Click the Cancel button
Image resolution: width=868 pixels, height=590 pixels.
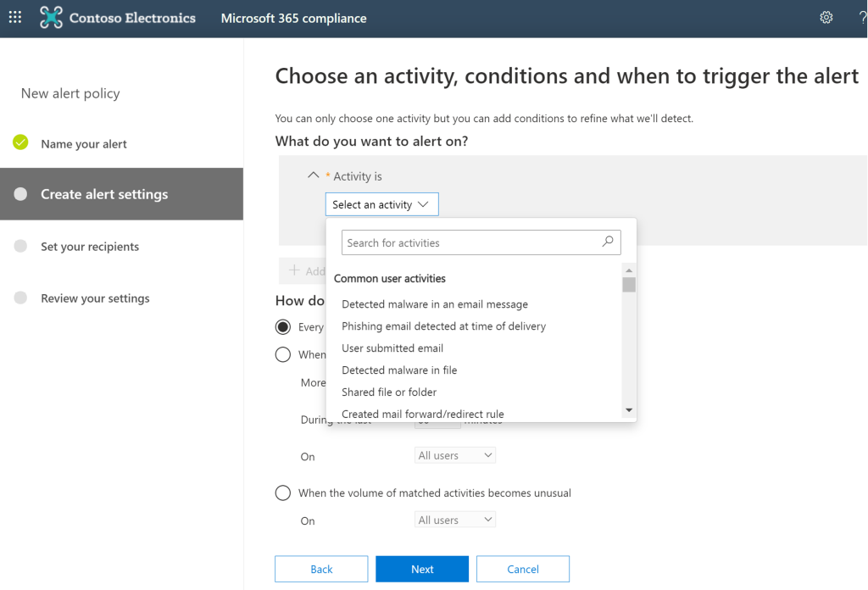tap(522, 569)
